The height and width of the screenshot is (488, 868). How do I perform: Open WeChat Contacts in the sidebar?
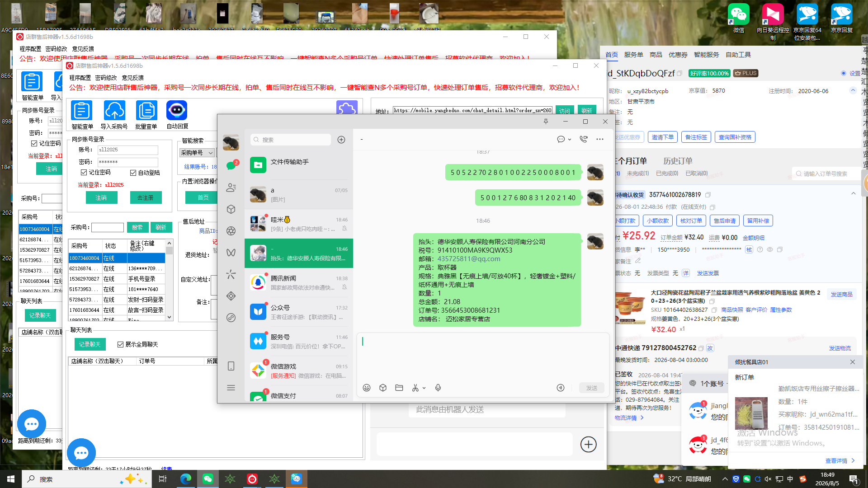231,188
